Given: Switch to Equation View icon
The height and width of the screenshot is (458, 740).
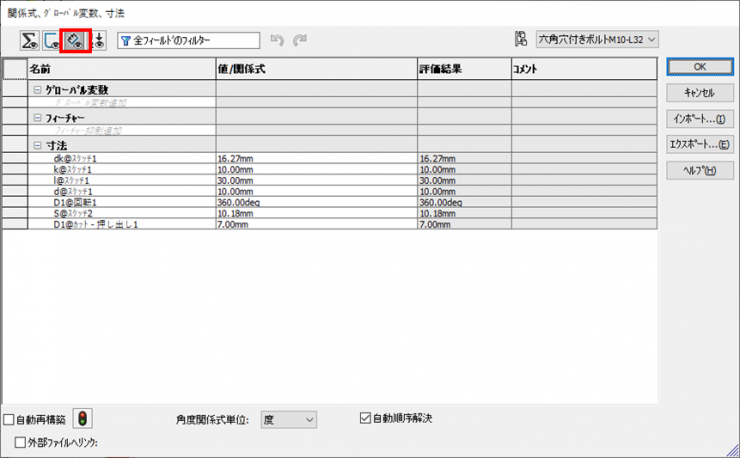Looking at the screenshot, I should click(x=30, y=40).
